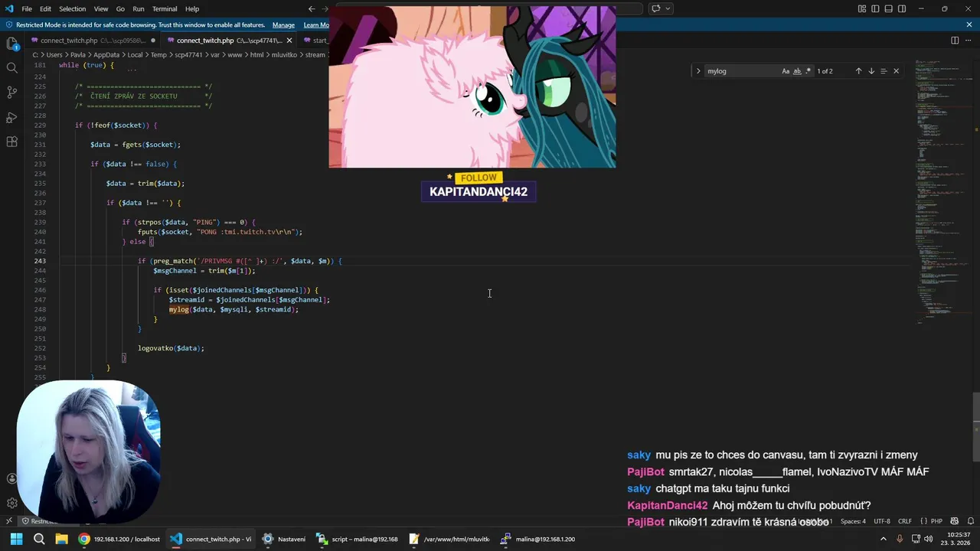Toggle Match Case in find widget

coord(786,71)
